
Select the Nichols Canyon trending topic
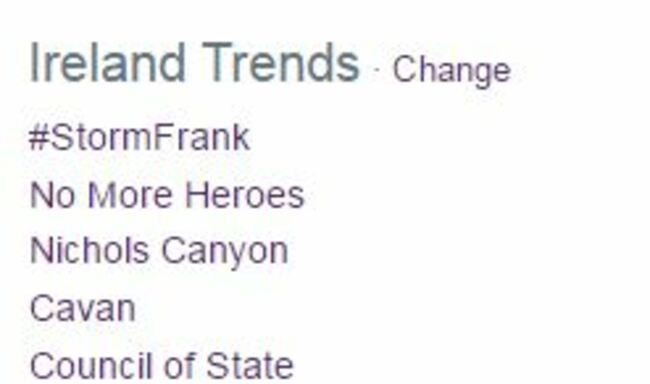click(x=159, y=252)
